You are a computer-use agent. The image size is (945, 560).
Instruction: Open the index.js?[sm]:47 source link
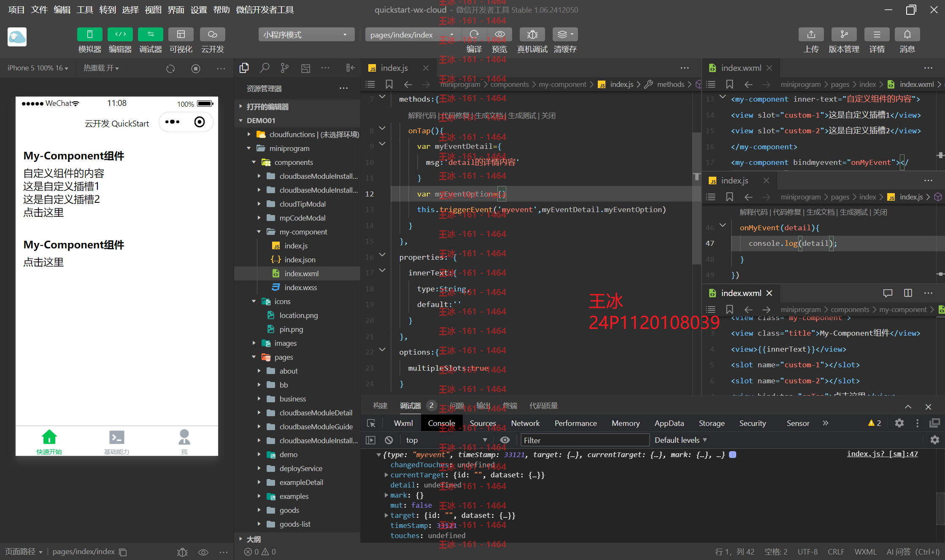(882, 454)
